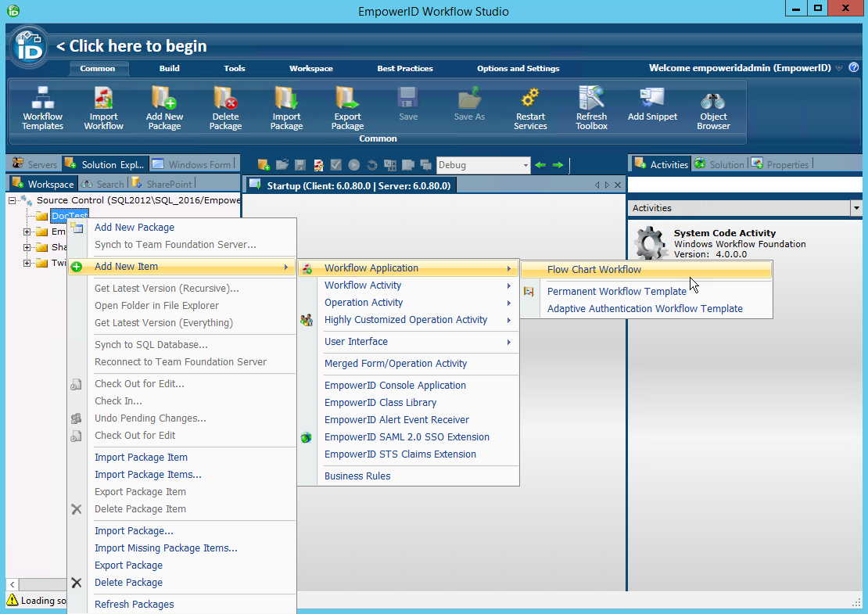Screen dimensions: 868x614
Task: Select the Workflow Templates icon
Action: click(42, 108)
